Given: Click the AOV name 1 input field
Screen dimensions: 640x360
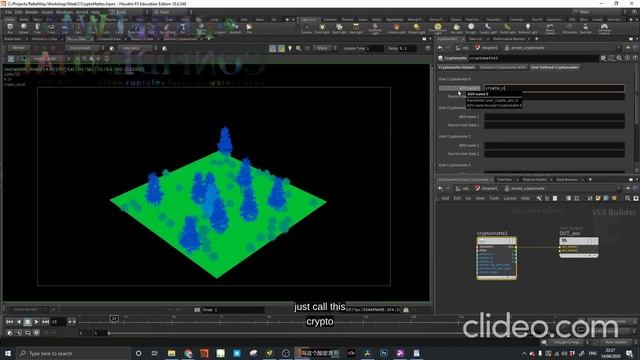Looking at the screenshot, I should pos(554,117).
